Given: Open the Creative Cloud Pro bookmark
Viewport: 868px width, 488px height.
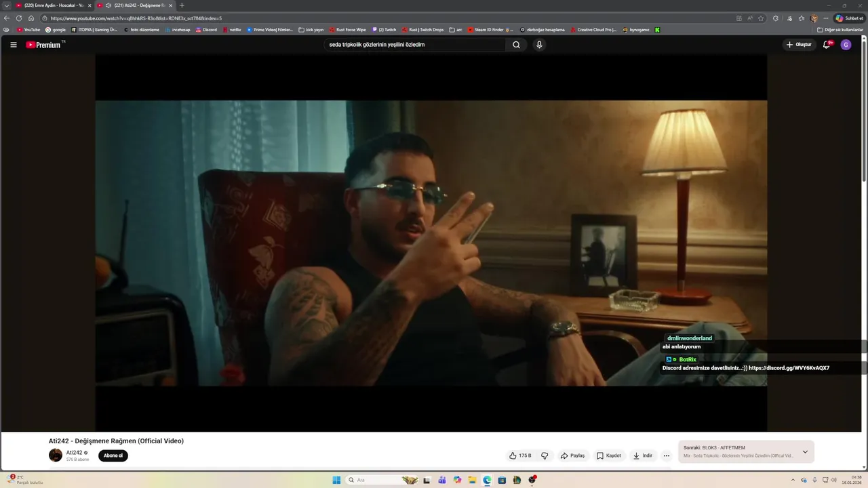Looking at the screenshot, I should (x=593, y=30).
